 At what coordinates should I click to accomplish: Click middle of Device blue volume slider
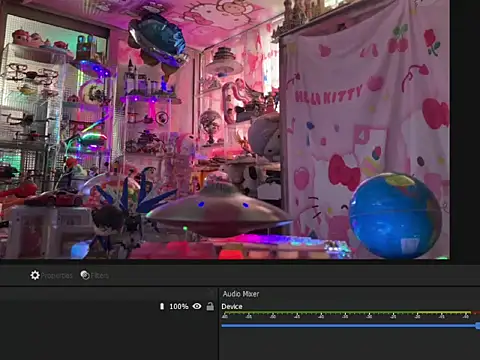click(350, 326)
